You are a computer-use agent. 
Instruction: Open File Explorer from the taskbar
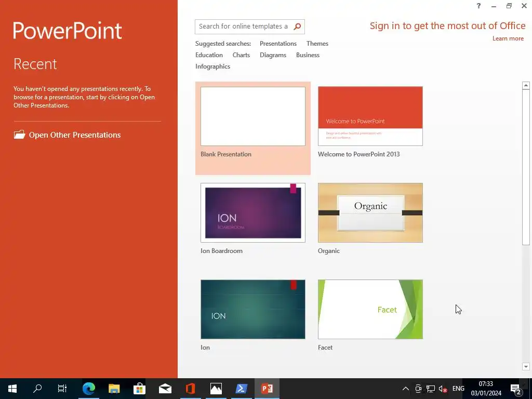[114, 389]
